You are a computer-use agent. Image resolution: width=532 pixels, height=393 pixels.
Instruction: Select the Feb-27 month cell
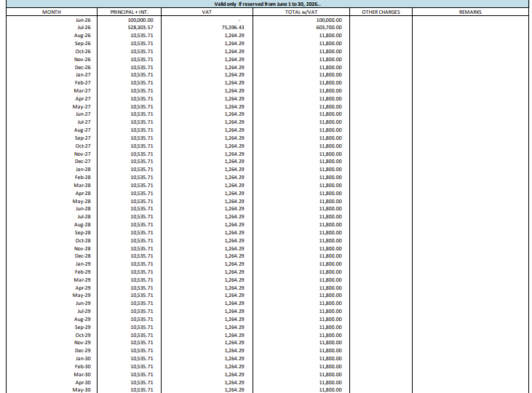tap(83, 83)
